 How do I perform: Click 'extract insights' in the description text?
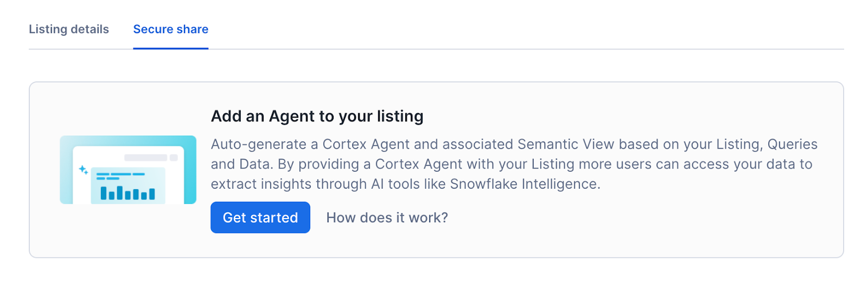coord(260,184)
